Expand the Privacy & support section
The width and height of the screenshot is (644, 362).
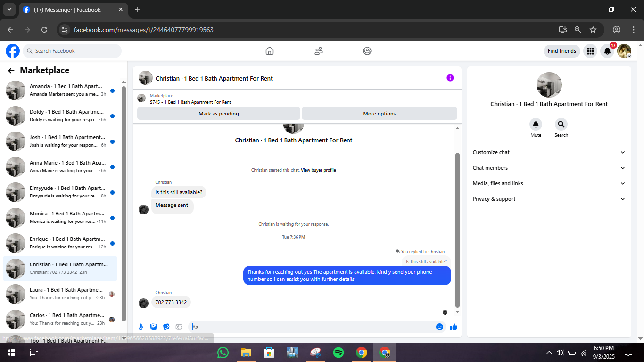[x=549, y=199]
